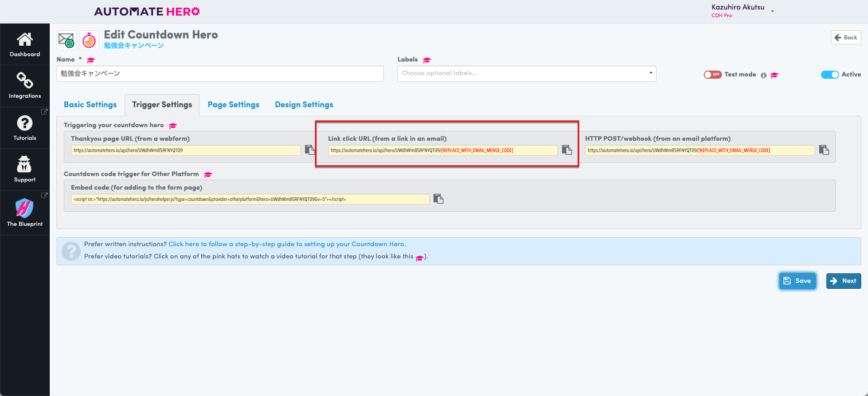Open video tutorial hat next to Labels
Viewport: 868px width, 396px height.
point(427,60)
